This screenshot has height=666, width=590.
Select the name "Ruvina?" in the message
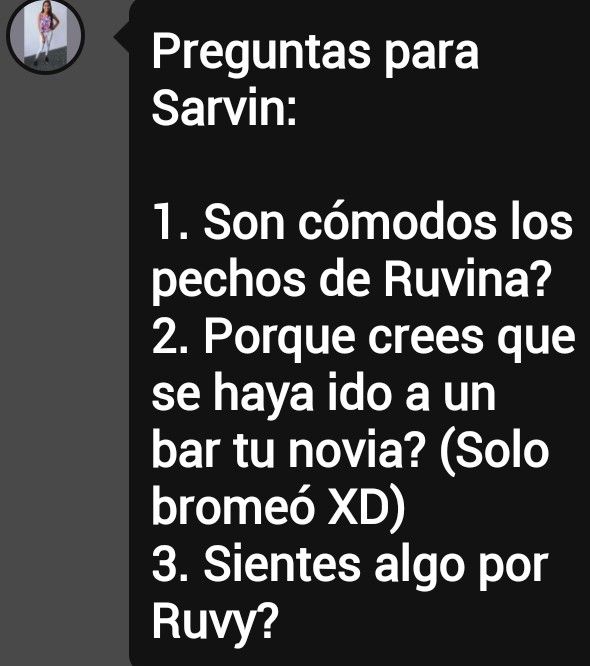pyautogui.click(x=467, y=279)
